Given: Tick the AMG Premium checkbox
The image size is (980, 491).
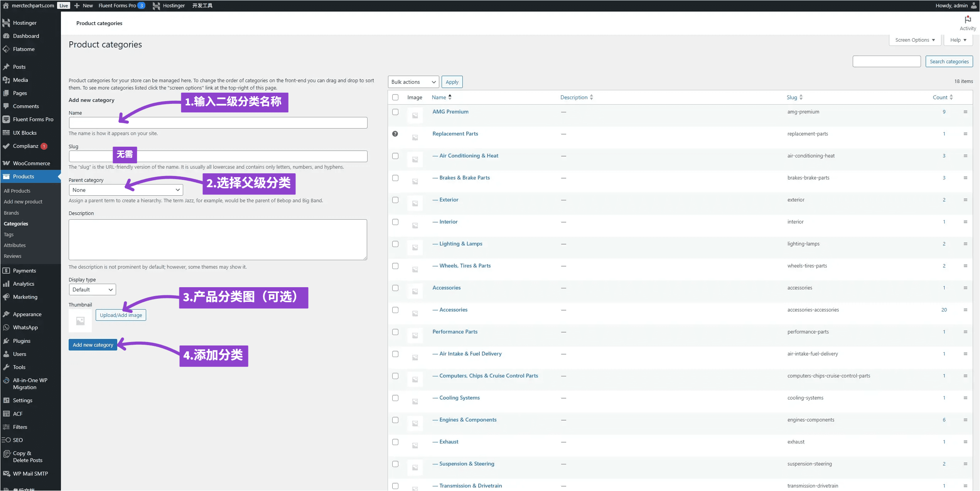Looking at the screenshot, I should click(x=395, y=112).
